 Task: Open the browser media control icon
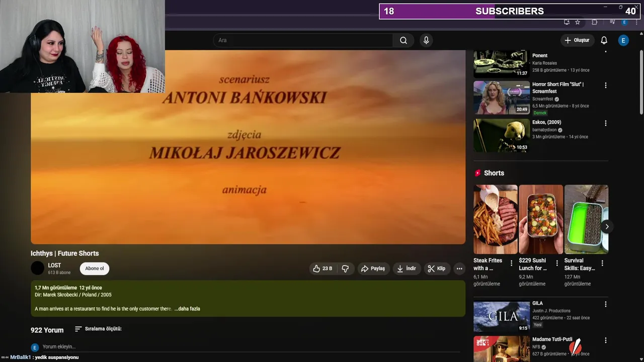pos(612,22)
